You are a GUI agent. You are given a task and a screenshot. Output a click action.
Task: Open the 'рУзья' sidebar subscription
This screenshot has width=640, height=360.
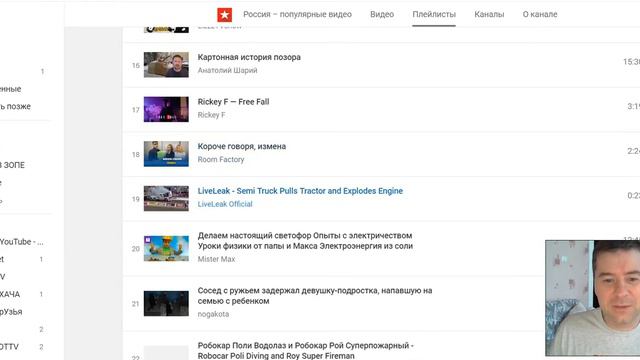[11, 312]
